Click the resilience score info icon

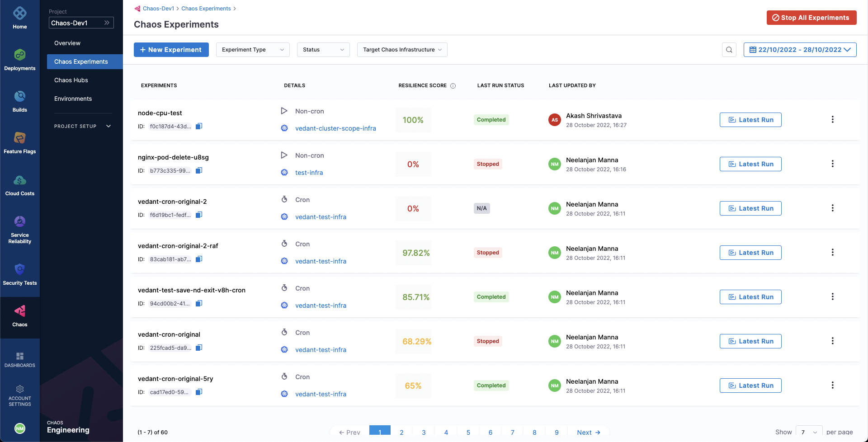453,86
